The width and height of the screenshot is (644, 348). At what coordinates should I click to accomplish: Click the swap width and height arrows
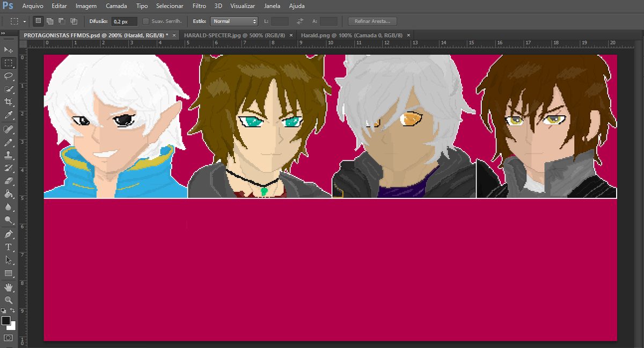[300, 21]
